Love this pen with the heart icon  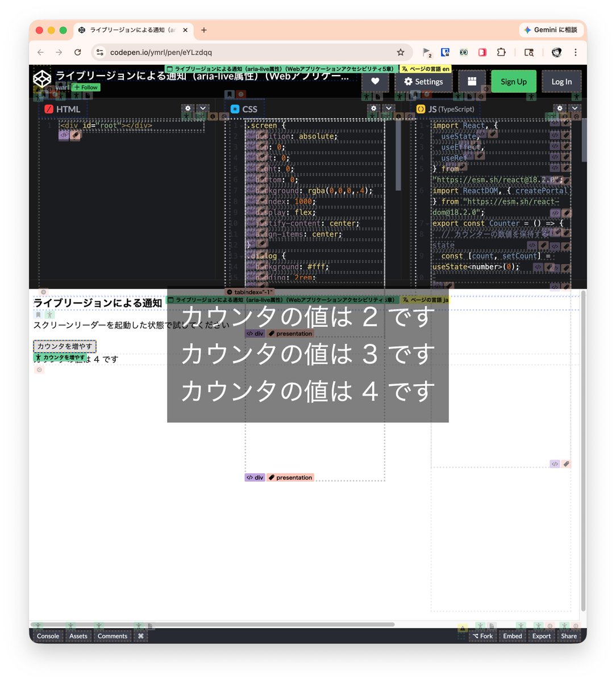(375, 81)
